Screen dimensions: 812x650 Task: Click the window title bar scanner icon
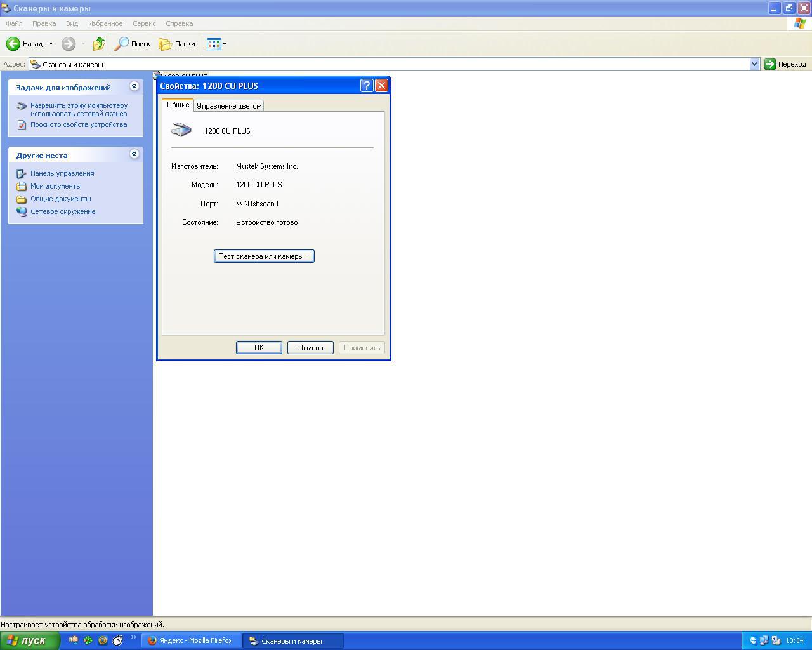(6, 8)
